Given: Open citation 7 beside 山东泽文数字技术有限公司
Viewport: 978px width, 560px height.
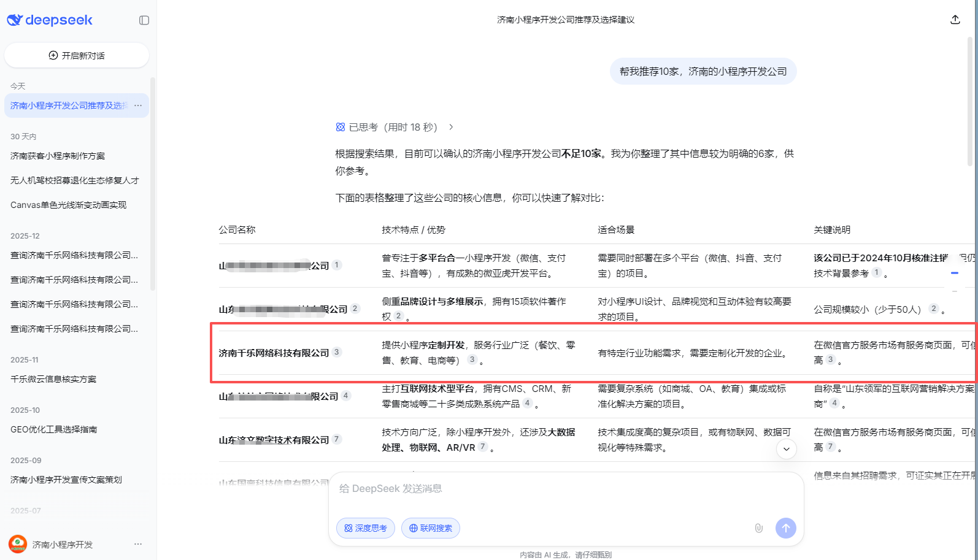Looking at the screenshot, I should pos(337,439).
